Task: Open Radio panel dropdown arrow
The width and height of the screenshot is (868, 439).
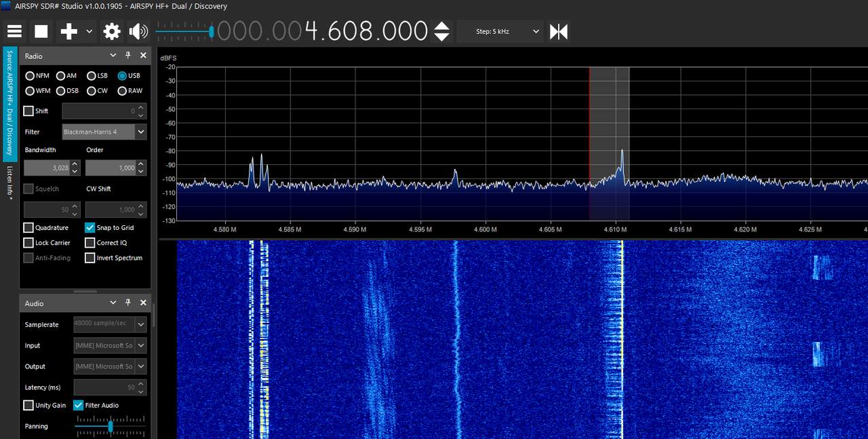Action: 113,56
